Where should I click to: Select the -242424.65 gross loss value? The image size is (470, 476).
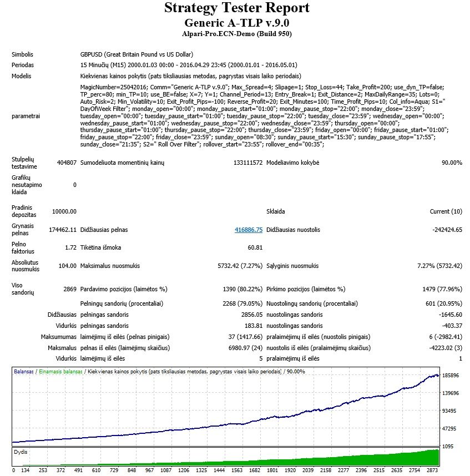[447, 230]
